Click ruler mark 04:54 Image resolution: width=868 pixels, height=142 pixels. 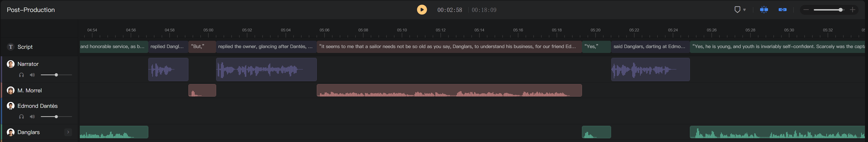[x=92, y=30]
